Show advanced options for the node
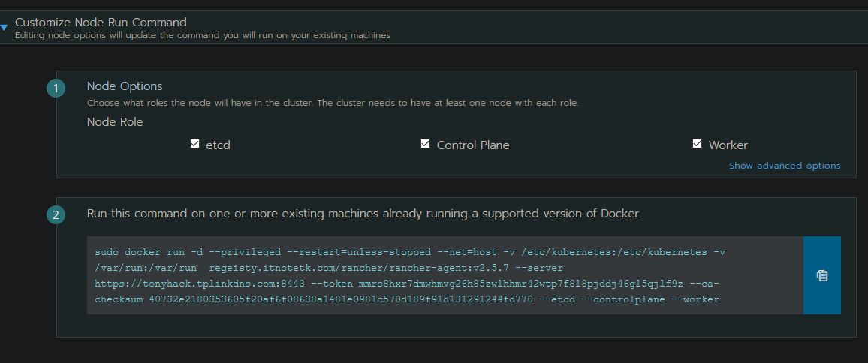Screen dimensions: 868x363 point(785,166)
